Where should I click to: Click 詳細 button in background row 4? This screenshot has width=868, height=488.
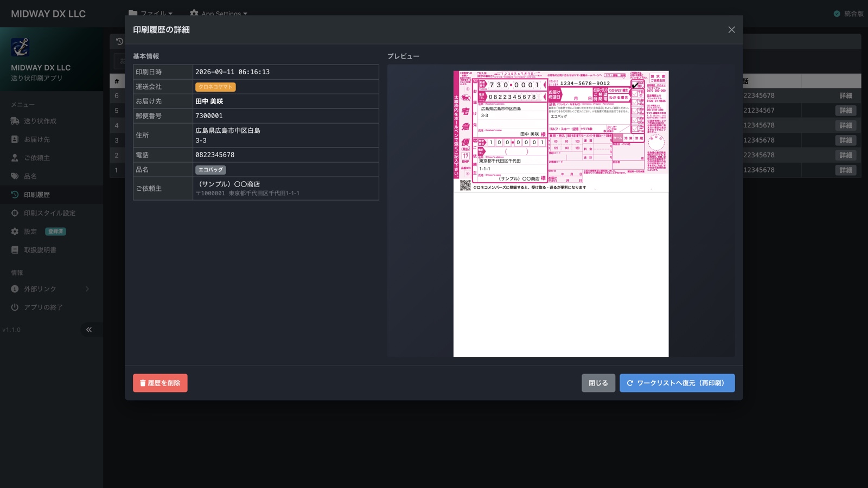click(846, 126)
